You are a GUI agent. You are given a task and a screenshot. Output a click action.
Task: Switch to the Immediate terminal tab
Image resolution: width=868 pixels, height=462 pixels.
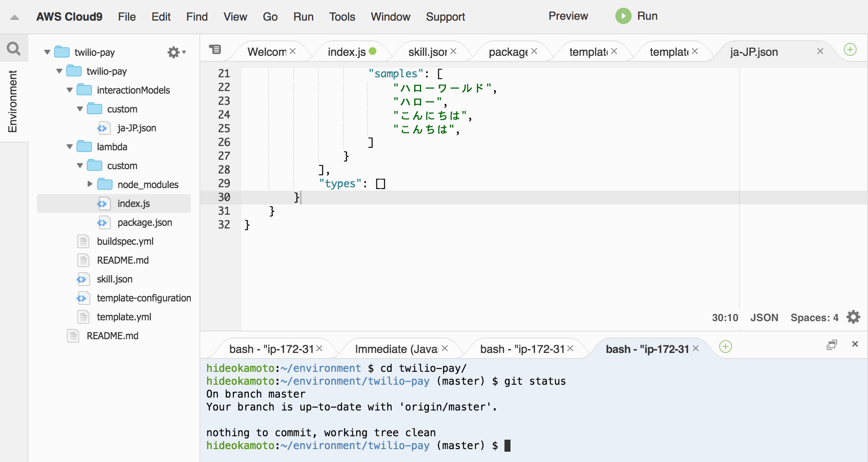pos(396,349)
